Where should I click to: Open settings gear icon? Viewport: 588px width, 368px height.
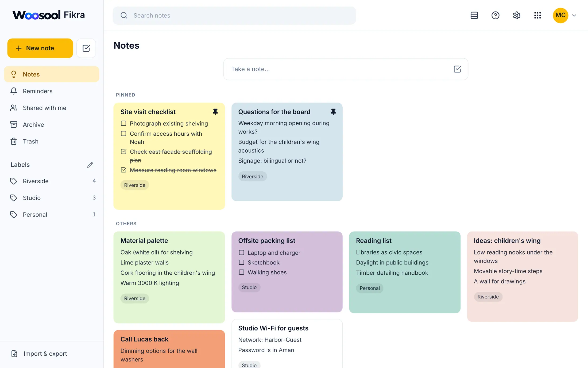pyautogui.click(x=516, y=15)
